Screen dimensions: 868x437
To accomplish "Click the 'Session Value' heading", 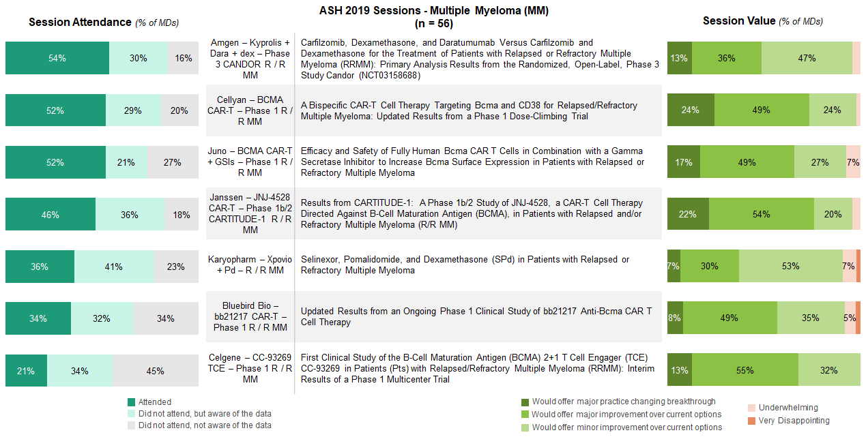I will point(739,21).
